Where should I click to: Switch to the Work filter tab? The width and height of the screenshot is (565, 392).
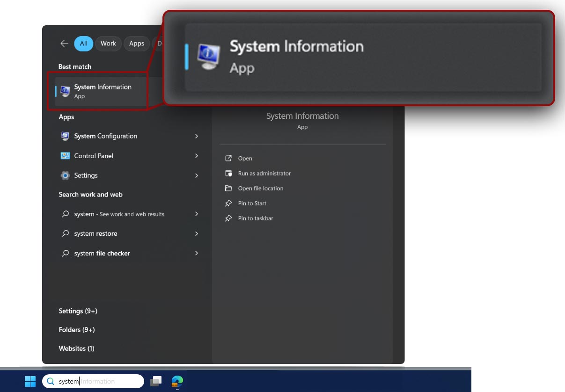pyautogui.click(x=108, y=44)
